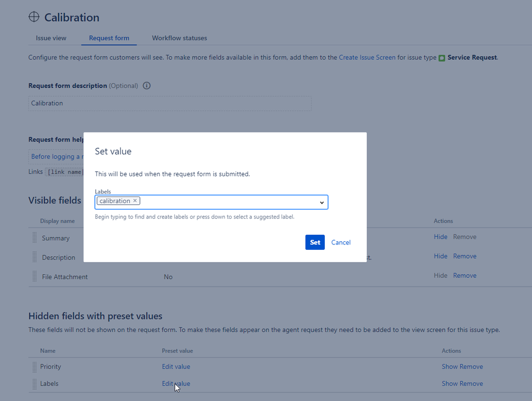532x401 pixels.
Task: Expand the Labels dropdown arrow
Action: (322, 202)
